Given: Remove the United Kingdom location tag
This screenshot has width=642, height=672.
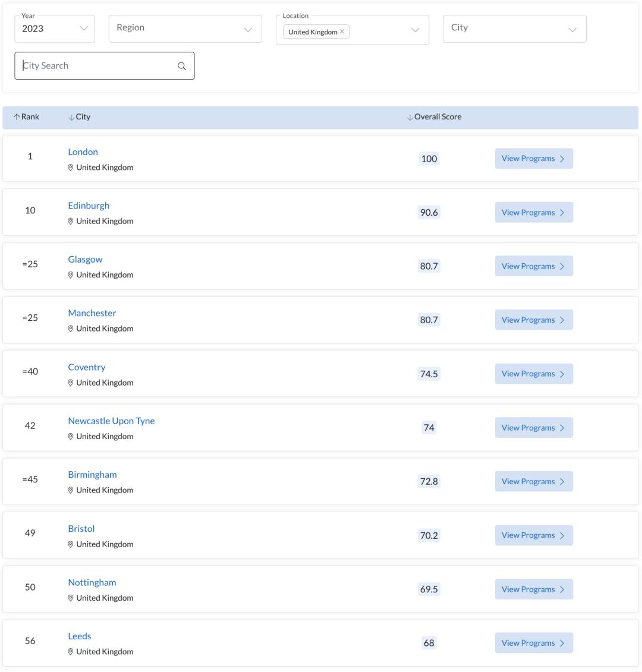Looking at the screenshot, I should pos(342,32).
